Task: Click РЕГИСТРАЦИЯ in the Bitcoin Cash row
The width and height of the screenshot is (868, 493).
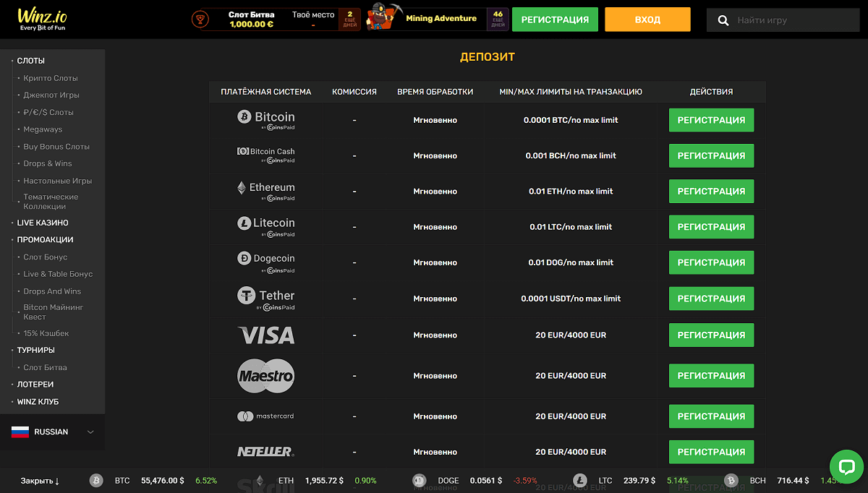Action: 711,155
